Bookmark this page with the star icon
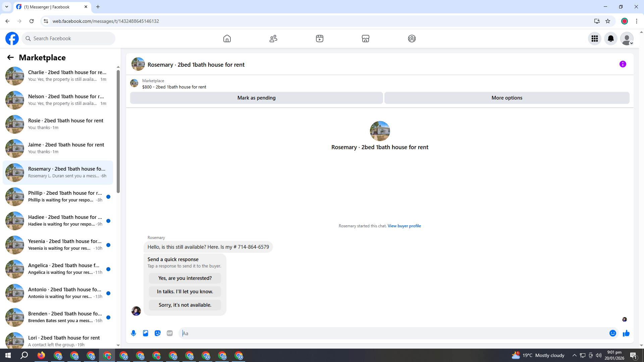The image size is (644, 362). (x=608, y=21)
